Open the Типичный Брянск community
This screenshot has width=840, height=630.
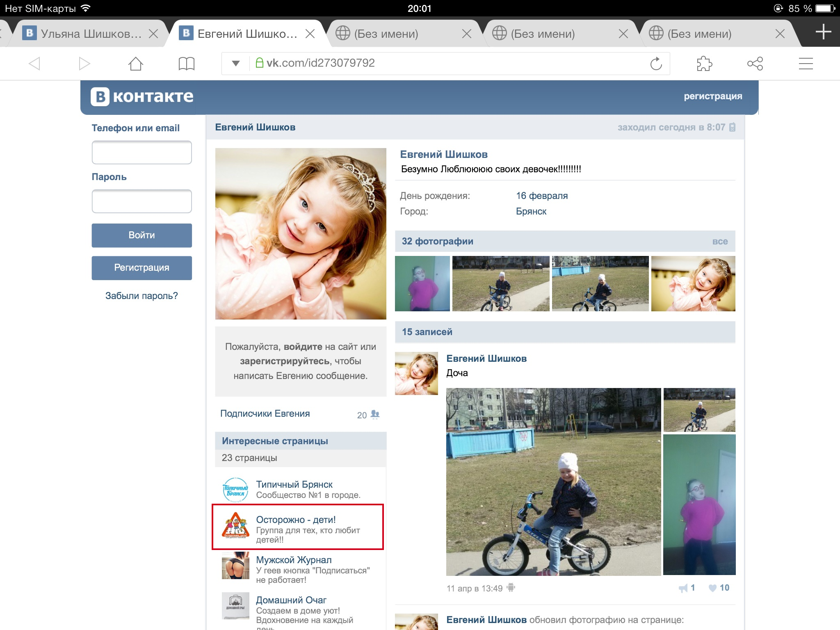coord(294,484)
